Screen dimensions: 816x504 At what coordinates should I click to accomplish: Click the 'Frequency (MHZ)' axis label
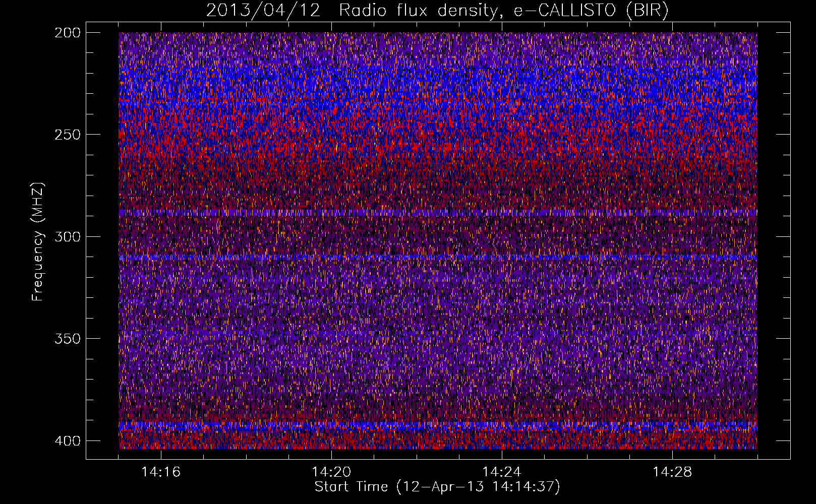[38, 241]
